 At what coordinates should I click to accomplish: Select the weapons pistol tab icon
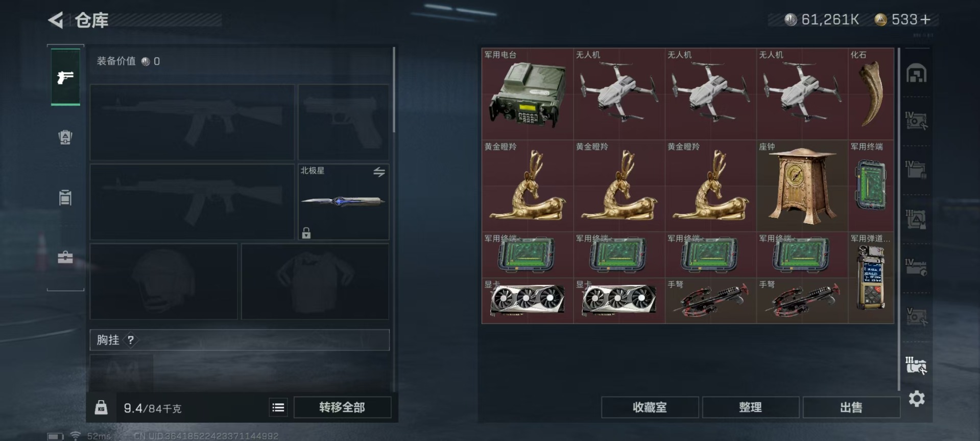[65, 77]
